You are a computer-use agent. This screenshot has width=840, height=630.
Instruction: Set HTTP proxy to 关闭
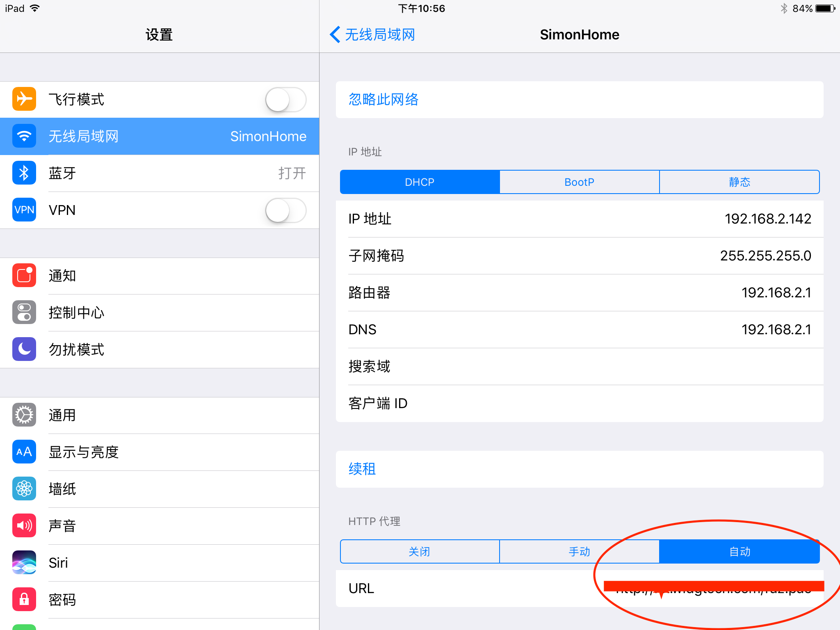click(420, 552)
